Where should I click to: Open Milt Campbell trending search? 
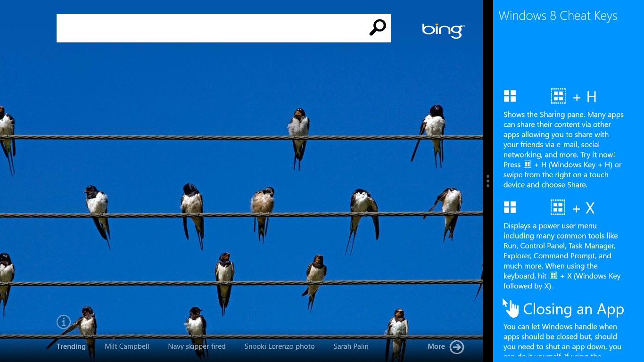point(127,346)
